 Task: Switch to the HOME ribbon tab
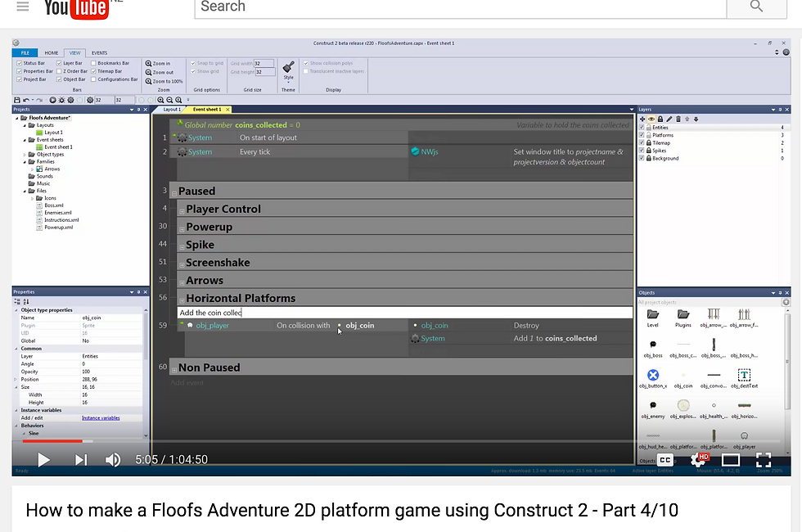pos(51,52)
